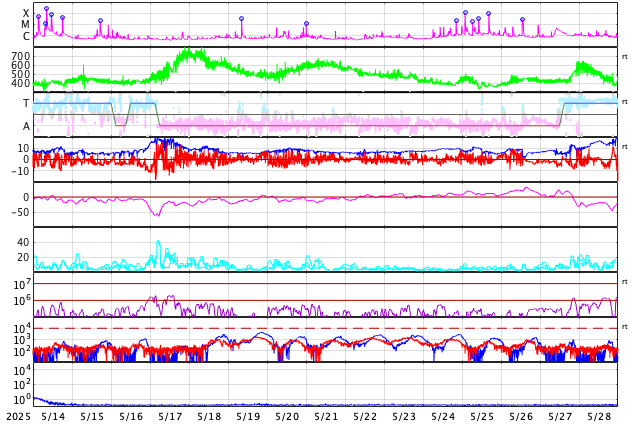Select the 5/27 date label
The height and width of the screenshot is (424, 634).
click(x=560, y=416)
